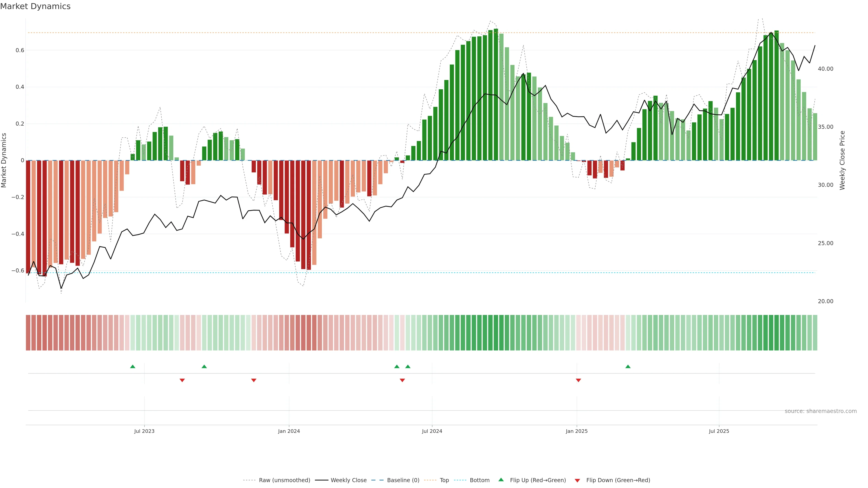Toggle the Baseline (0) legend entry
This screenshot has width=868, height=488.
[403, 480]
